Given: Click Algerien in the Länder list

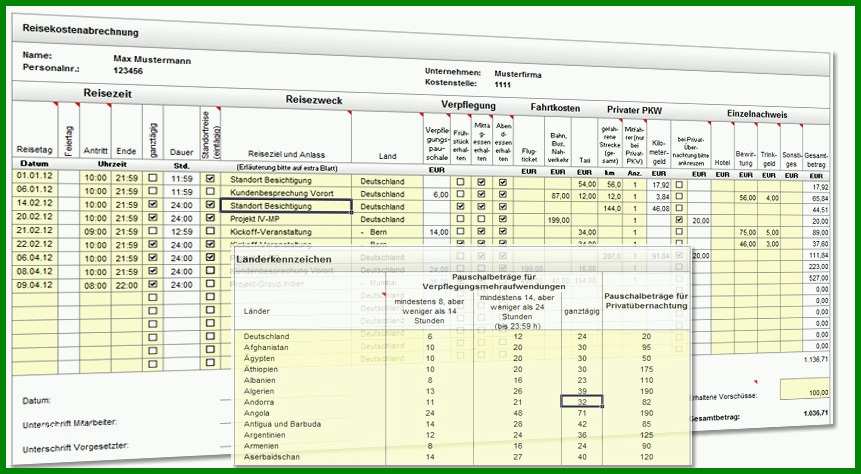Looking at the screenshot, I should click(259, 391).
